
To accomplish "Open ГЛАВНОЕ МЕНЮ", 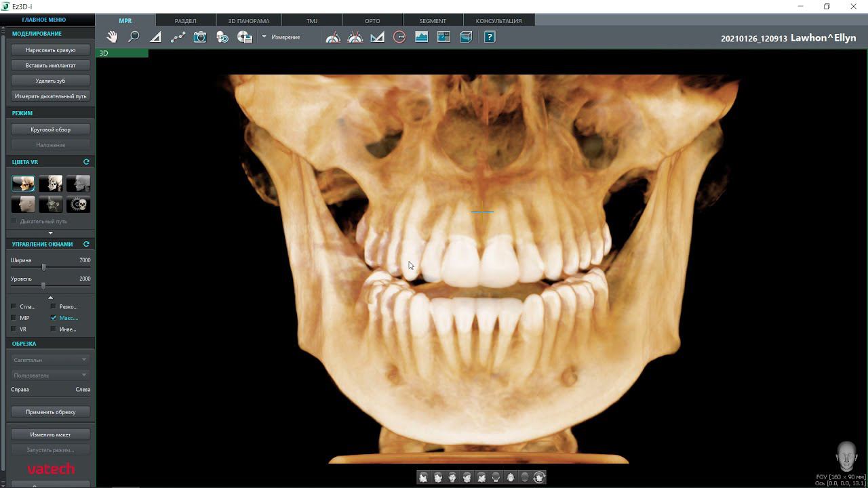I will [44, 20].
